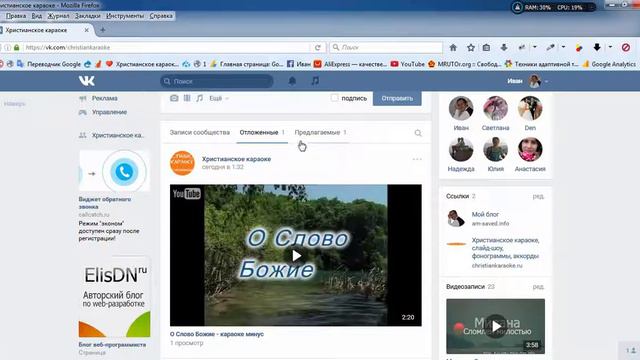Play the О Слово Божие video
This screenshot has height=360, width=640.
click(x=296, y=256)
